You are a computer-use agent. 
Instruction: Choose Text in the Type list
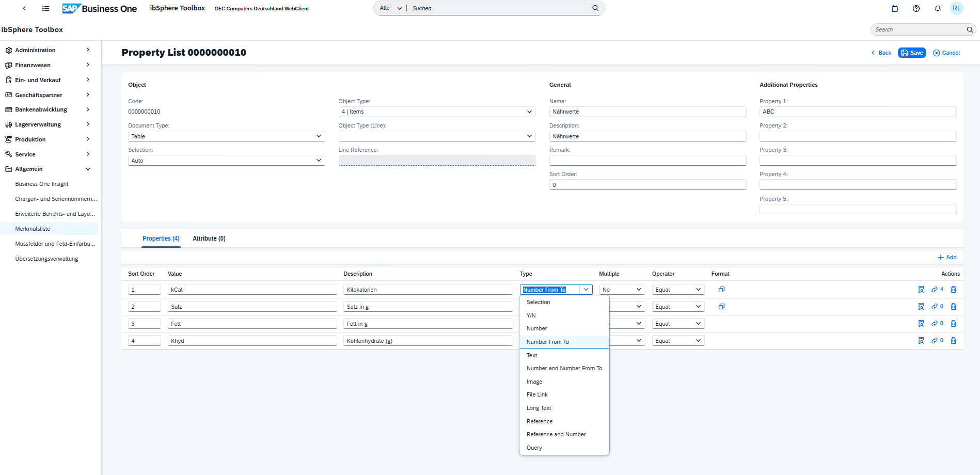coord(564,355)
